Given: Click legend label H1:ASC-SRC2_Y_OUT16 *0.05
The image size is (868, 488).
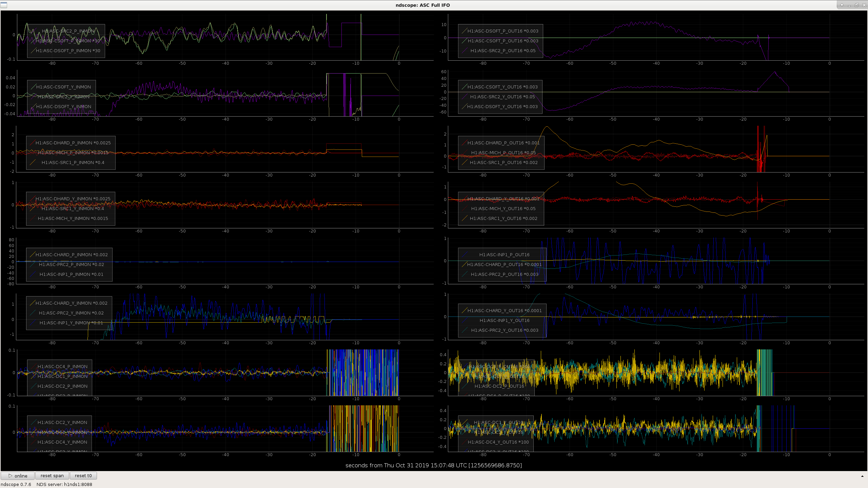Looking at the screenshot, I should pyautogui.click(x=502, y=97).
